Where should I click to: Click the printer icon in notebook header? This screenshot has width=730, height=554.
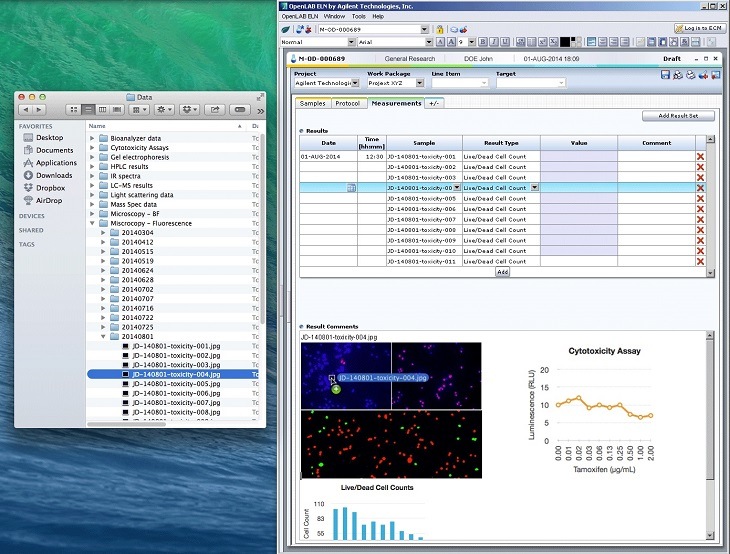690,74
